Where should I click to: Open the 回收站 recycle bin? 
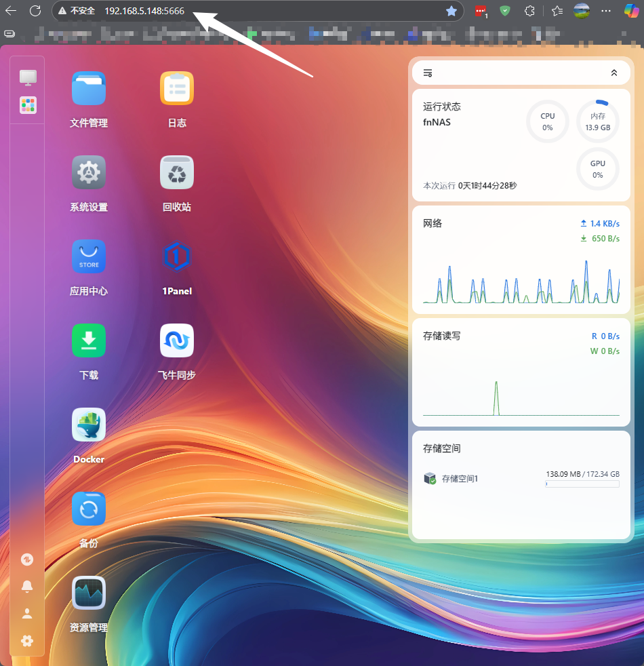(177, 173)
